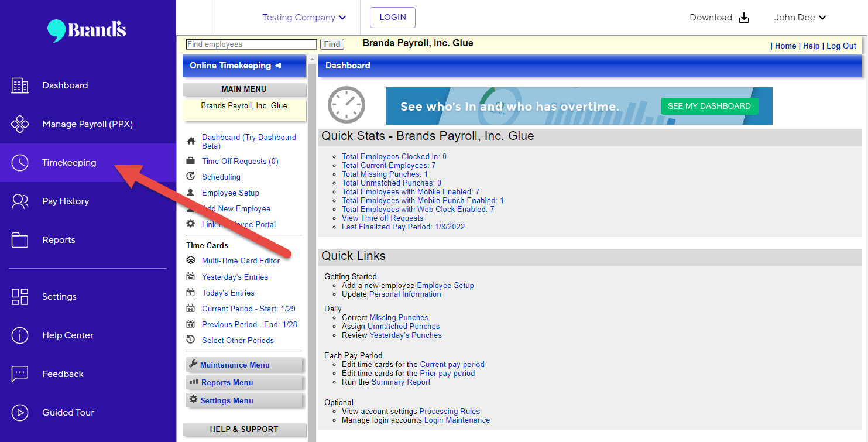Open Total Missing Punches: 1 stat
This screenshot has width=868, height=442.
click(385, 174)
